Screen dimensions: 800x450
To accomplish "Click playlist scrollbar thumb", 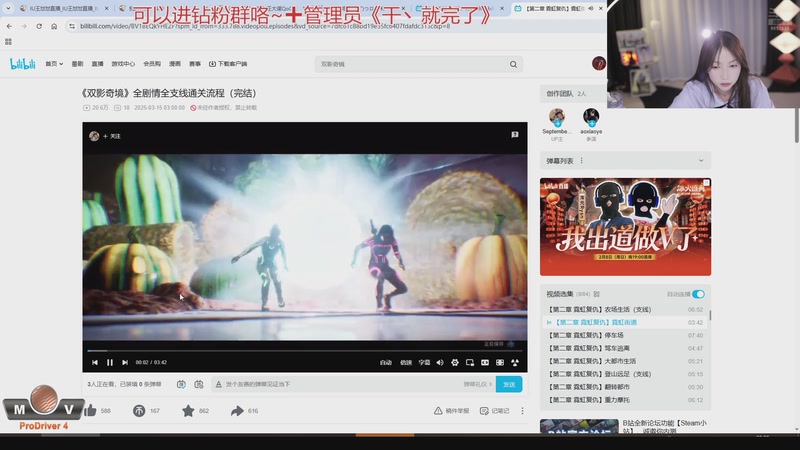I will [710, 315].
